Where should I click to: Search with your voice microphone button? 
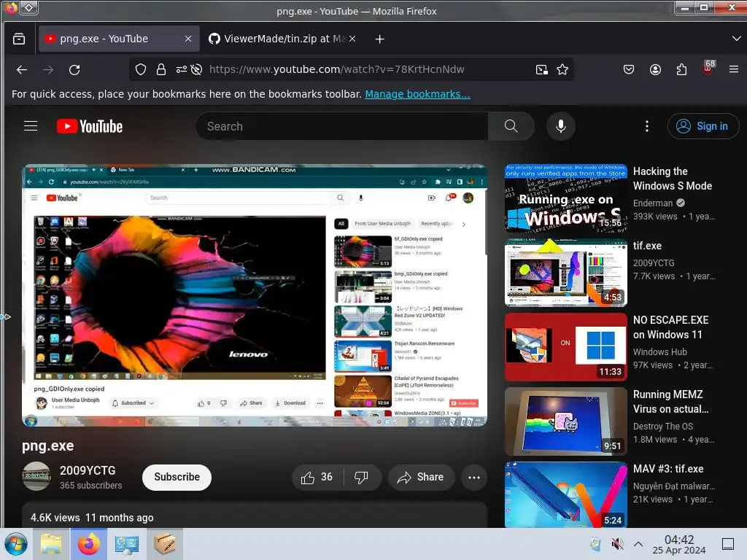(x=561, y=126)
